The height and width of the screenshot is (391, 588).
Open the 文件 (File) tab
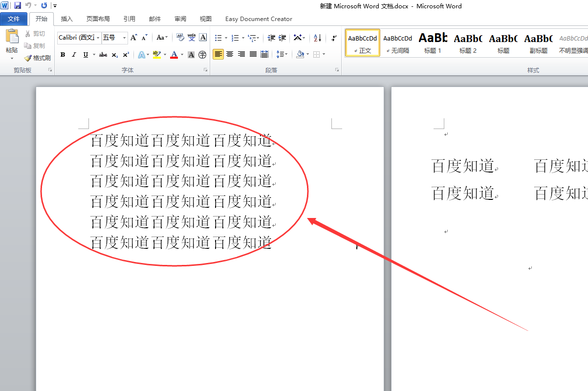[x=14, y=19]
